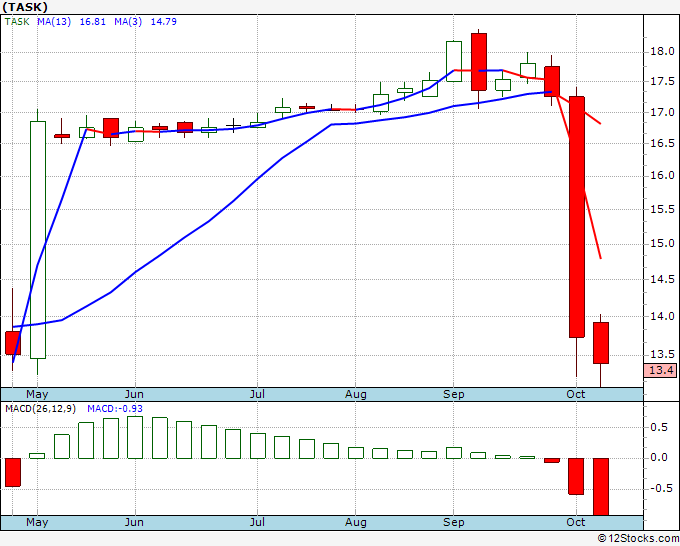Click the tall green September candlestick above 18.0
The height and width of the screenshot is (546, 680).
[454, 61]
